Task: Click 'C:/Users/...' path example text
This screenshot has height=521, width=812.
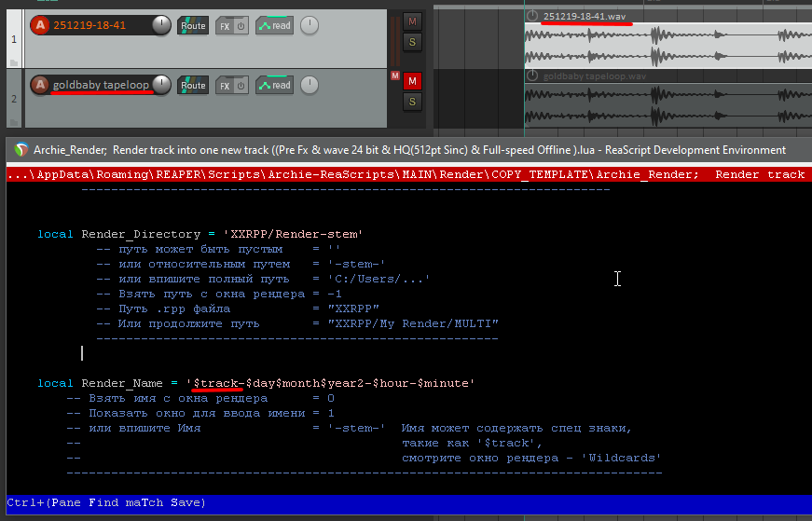Action: pos(379,279)
